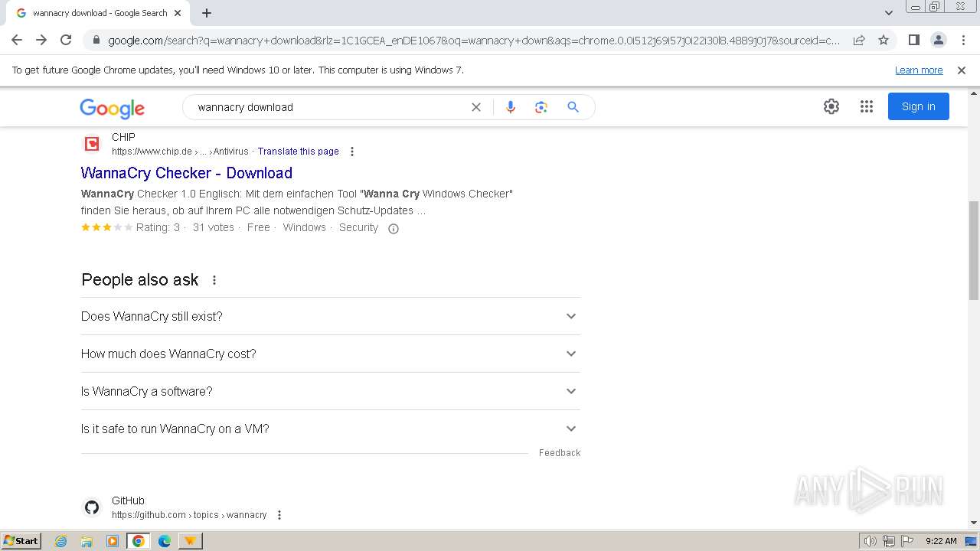Click the CHIP site favicon
Screen dimensions: 980x551
coord(92,144)
